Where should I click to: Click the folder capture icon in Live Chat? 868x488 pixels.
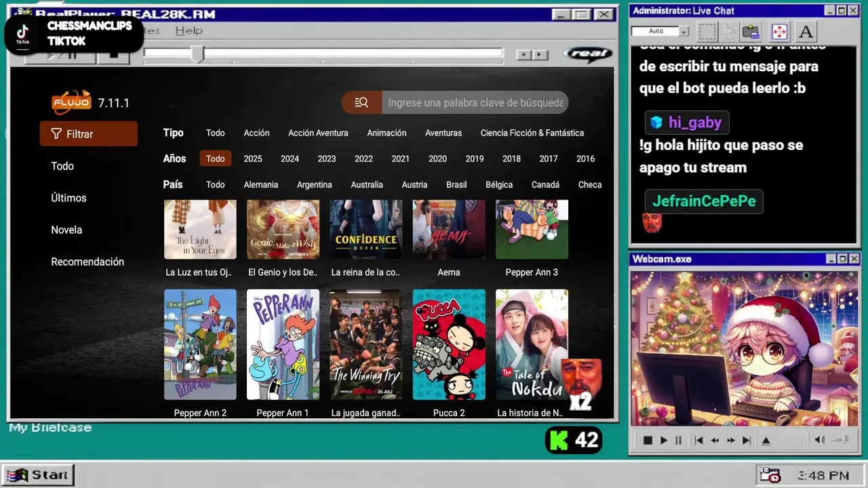(x=751, y=31)
